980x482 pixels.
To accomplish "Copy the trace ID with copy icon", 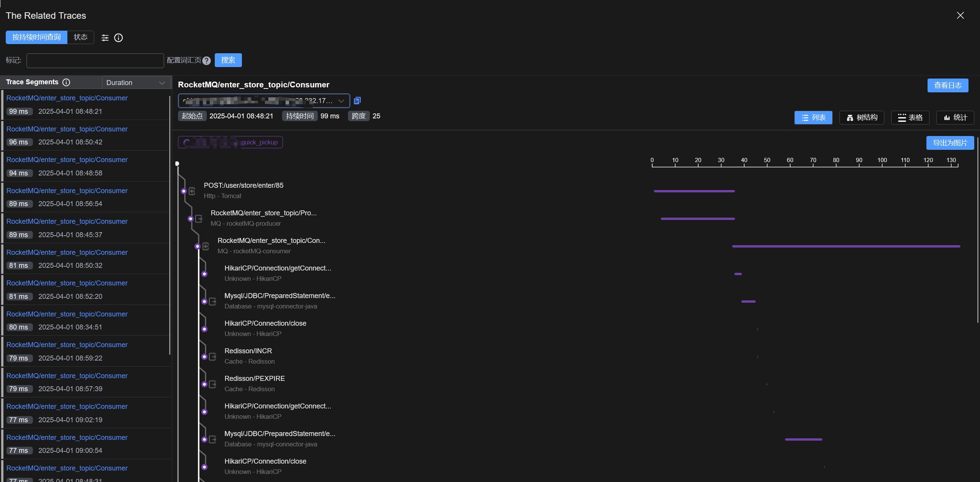I will click(357, 101).
